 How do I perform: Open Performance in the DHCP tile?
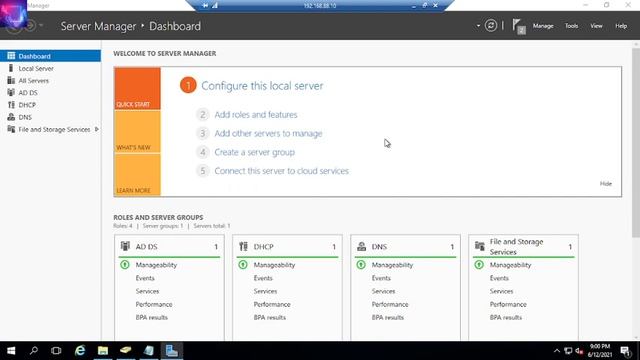pyautogui.click(x=272, y=304)
